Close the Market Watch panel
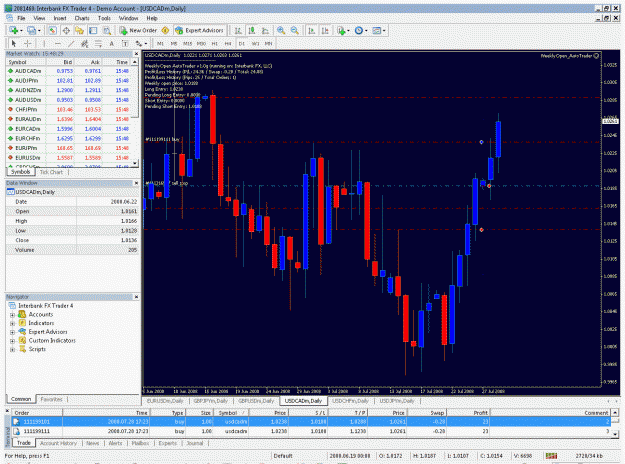The width and height of the screenshot is (625, 464). [136, 53]
